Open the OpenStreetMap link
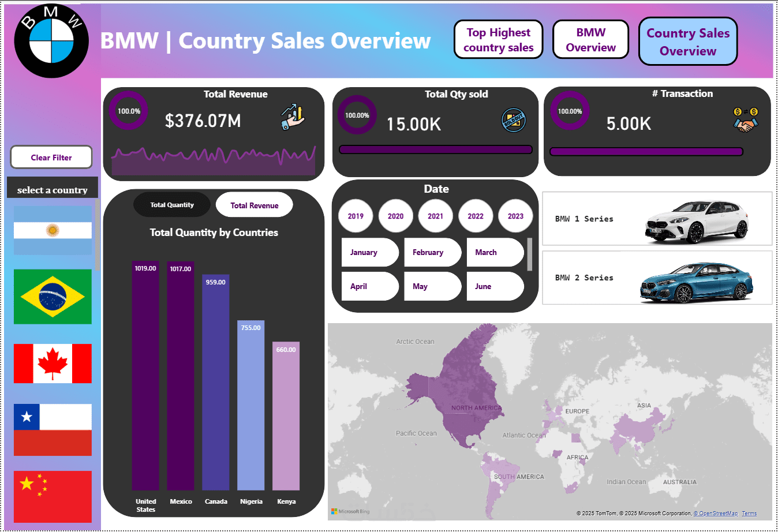Viewport: 778px width, 532px height. [x=716, y=514]
